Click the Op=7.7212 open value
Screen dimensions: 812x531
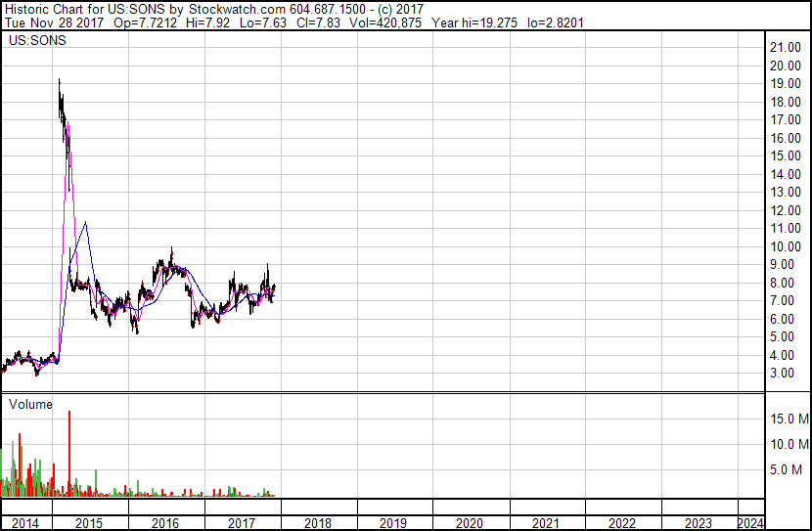(x=146, y=22)
